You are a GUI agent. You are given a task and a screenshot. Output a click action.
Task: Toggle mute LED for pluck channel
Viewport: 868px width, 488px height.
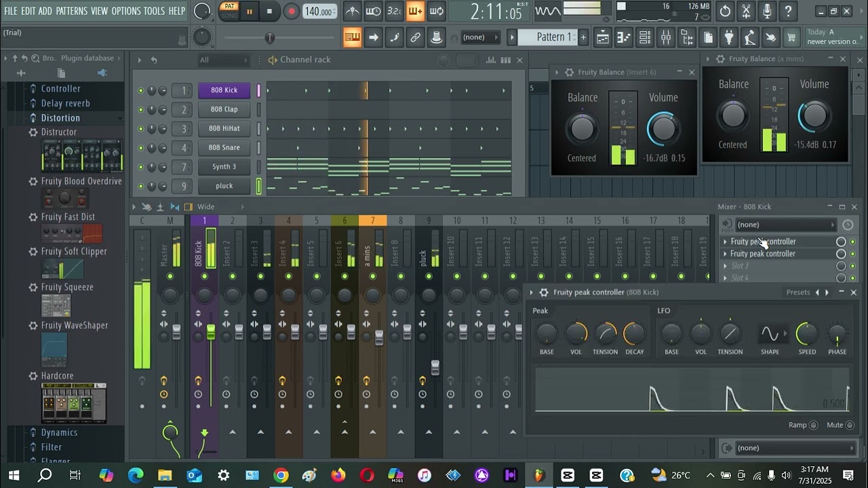click(x=141, y=186)
